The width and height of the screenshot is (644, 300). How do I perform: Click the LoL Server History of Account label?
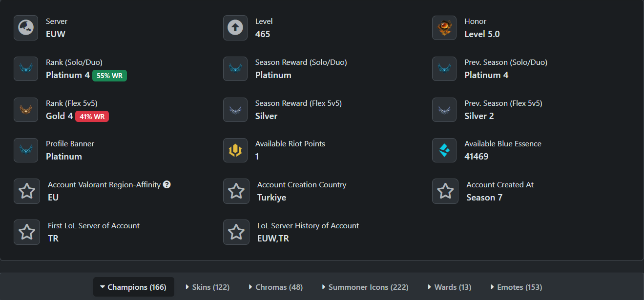coord(308,226)
